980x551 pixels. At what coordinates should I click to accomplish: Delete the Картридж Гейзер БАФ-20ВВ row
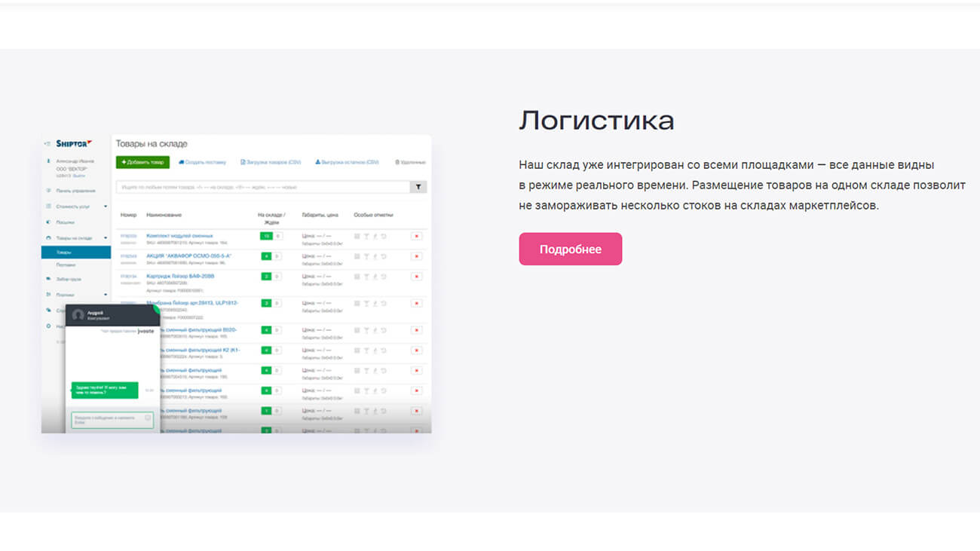click(416, 277)
